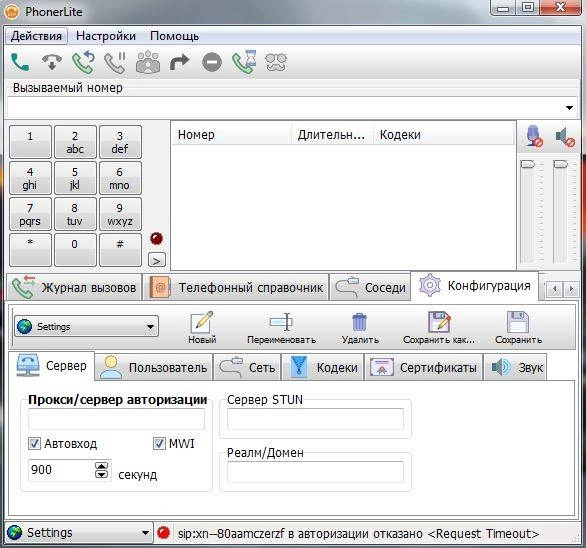586x548 pixels.
Task: Mute the speaker icon
Action: click(x=565, y=137)
